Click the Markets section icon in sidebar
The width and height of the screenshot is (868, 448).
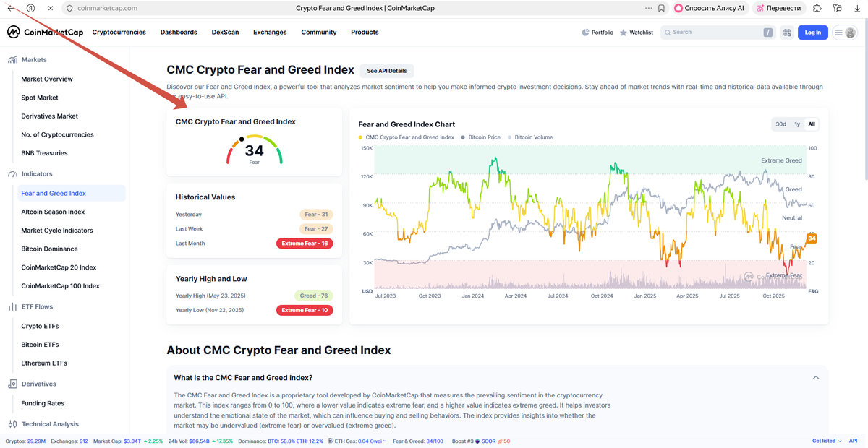pos(12,60)
